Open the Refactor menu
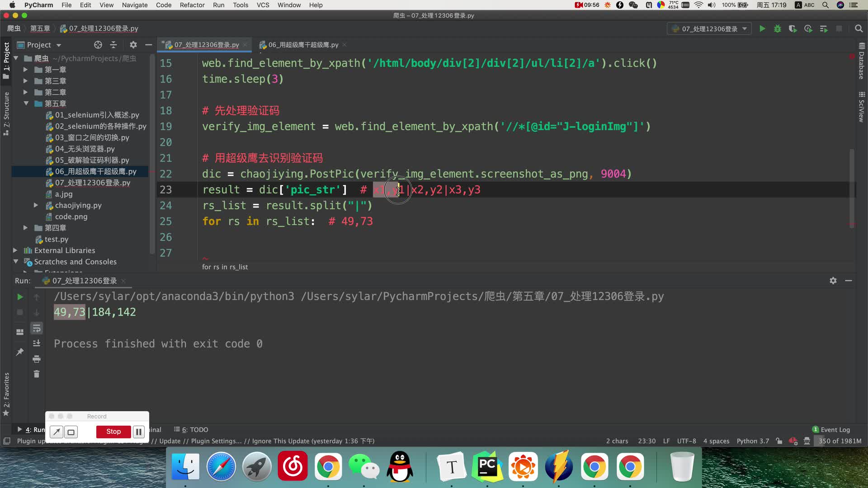868x488 pixels. [x=192, y=5]
